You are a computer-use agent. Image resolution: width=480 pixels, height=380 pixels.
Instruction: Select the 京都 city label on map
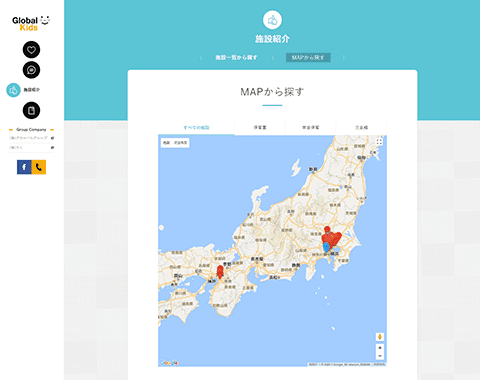pyautogui.click(x=227, y=264)
